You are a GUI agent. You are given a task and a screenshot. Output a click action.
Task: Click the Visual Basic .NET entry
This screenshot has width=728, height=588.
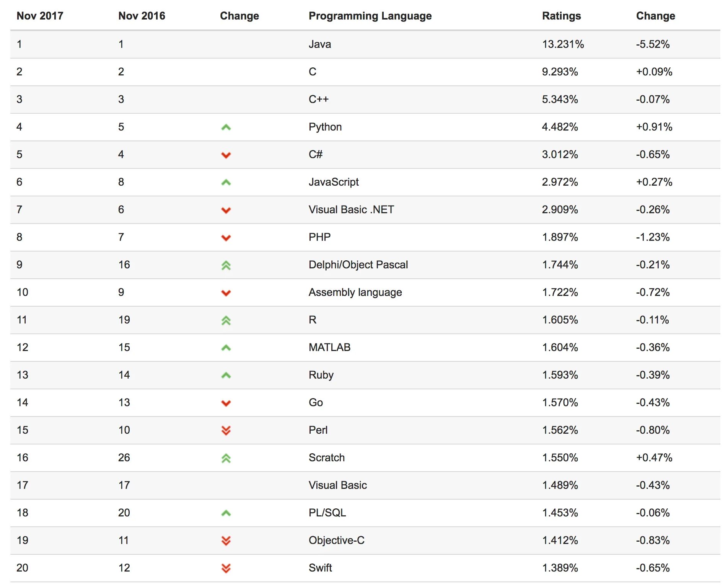(x=351, y=209)
